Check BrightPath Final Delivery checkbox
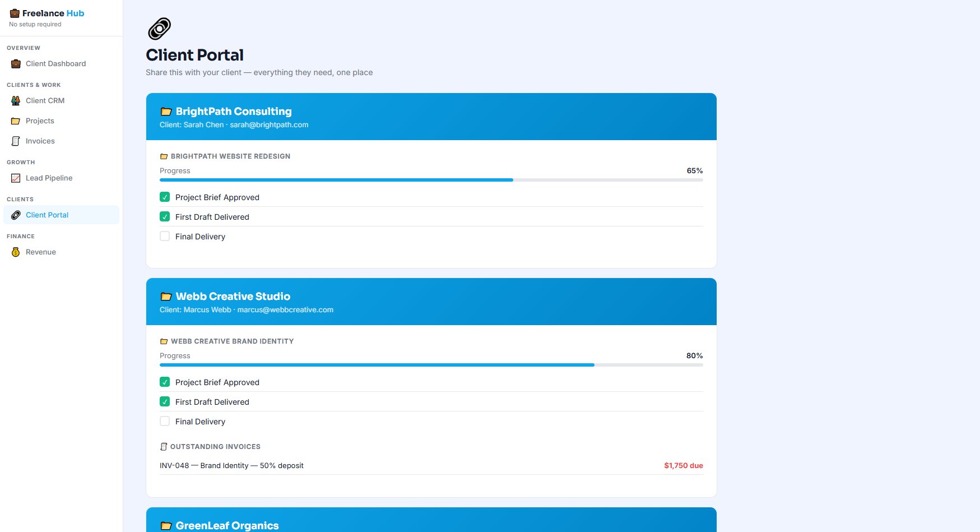Screen dimensions: 980x532 click(x=165, y=237)
